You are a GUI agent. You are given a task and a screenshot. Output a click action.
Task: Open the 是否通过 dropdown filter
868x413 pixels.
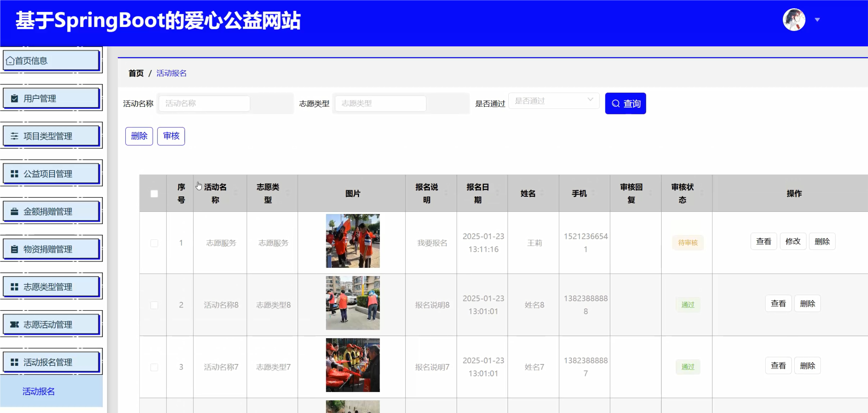click(553, 101)
